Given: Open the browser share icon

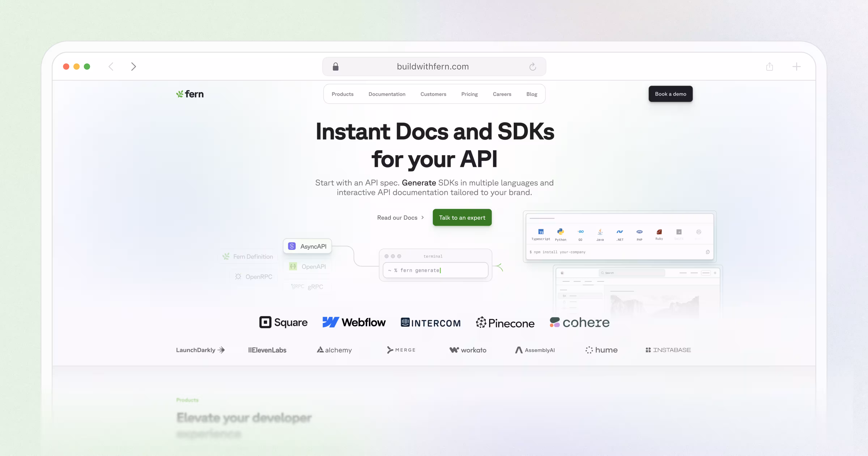Looking at the screenshot, I should click(x=770, y=66).
